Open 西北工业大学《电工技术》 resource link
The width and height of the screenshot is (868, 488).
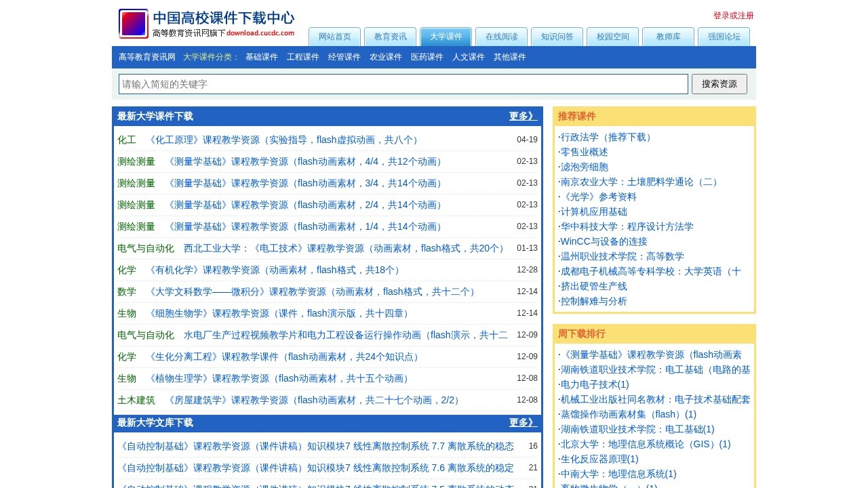pos(345,248)
